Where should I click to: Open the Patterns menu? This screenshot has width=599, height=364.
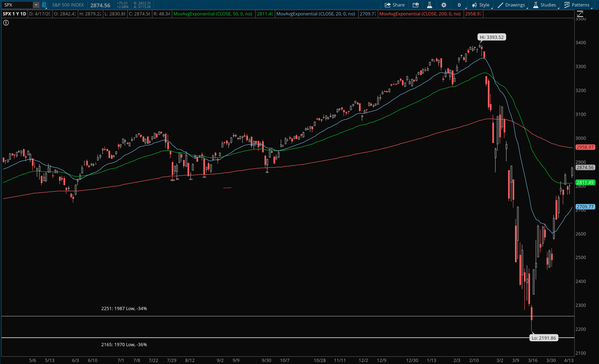pyautogui.click(x=577, y=5)
